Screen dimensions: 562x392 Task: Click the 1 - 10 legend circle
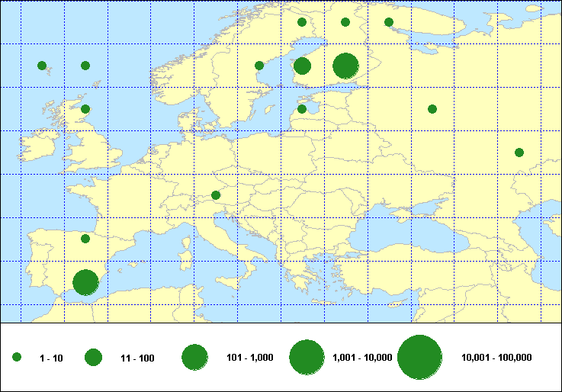point(17,357)
